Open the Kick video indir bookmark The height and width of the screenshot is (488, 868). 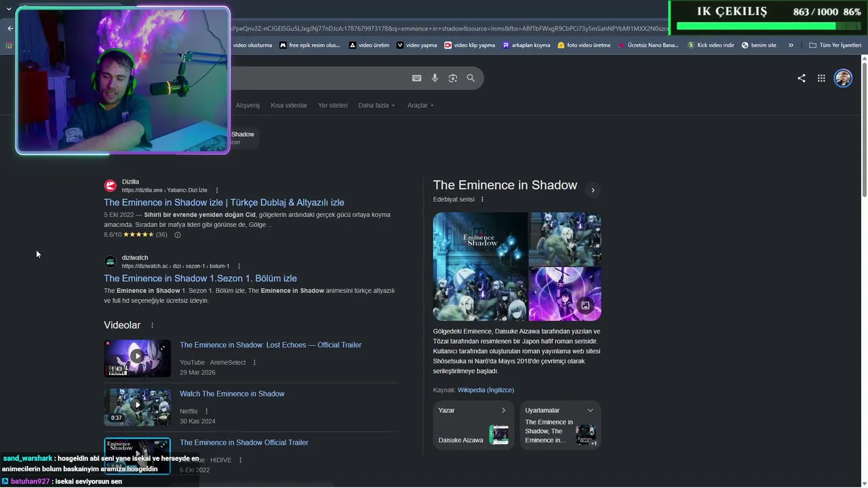click(711, 45)
